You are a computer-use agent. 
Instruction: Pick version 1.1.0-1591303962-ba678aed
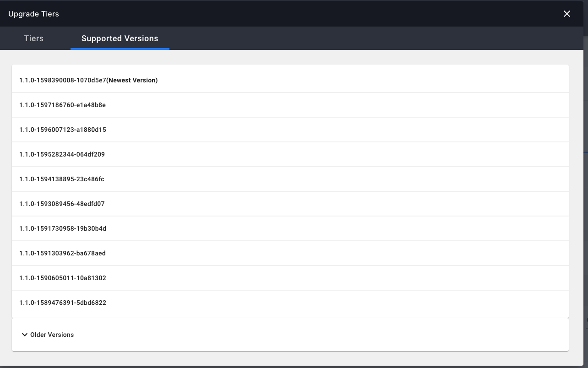click(62, 253)
